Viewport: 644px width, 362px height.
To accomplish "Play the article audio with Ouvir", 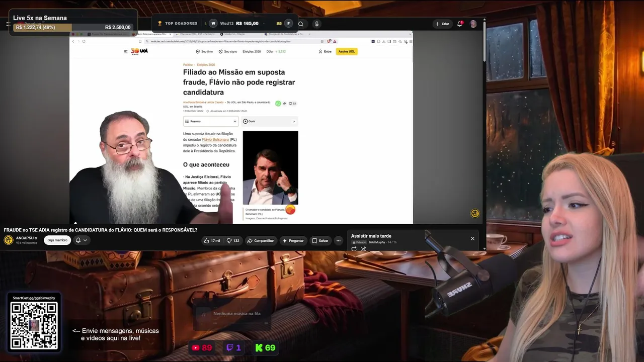I will coord(249,121).
